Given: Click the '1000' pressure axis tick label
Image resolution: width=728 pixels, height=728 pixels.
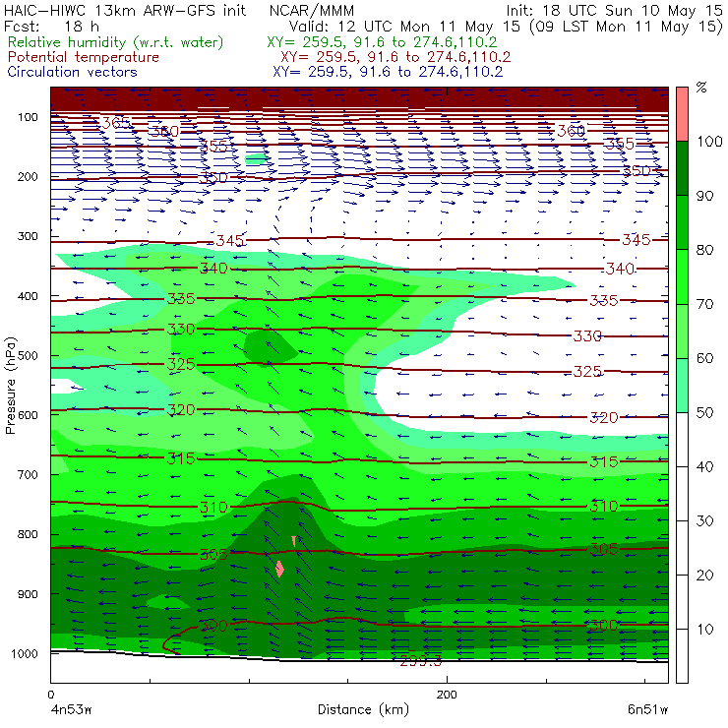Looking at the screenshot, I should 25,653.
